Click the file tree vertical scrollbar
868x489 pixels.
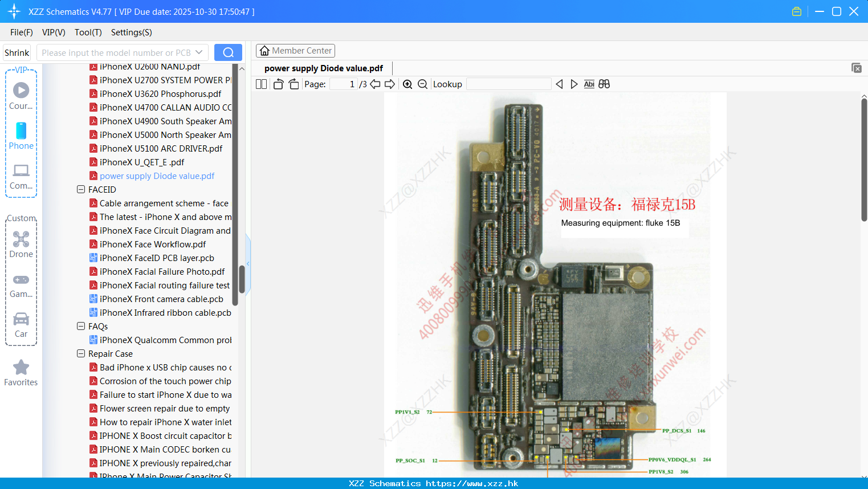tap(242, 279)
